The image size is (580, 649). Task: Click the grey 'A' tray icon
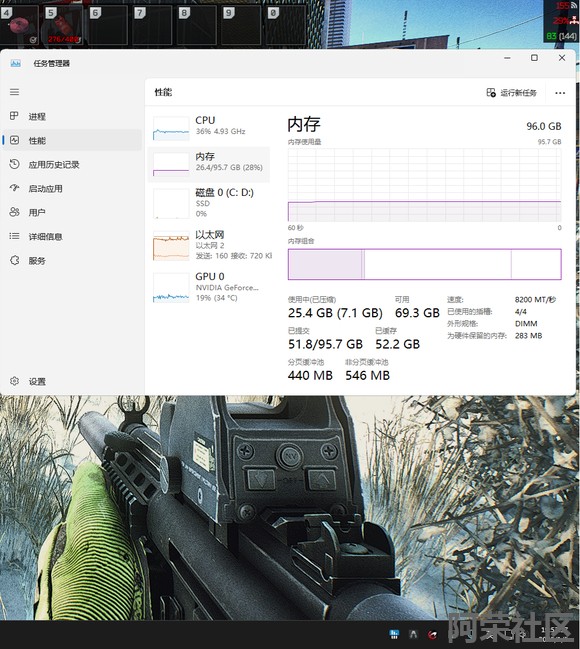point(413,634)
